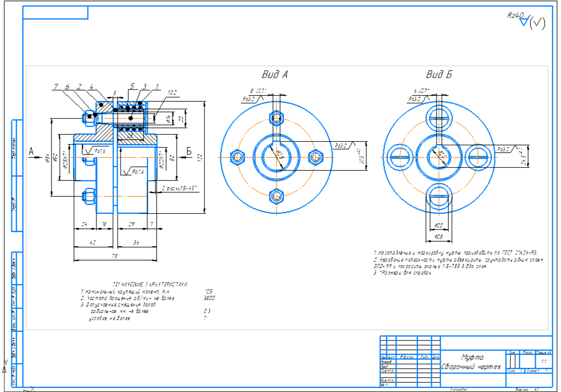The height and width of the screenshot is (392, 561).
Task: Click the vertical dimension "120"
Action: [x=200, y=158]
